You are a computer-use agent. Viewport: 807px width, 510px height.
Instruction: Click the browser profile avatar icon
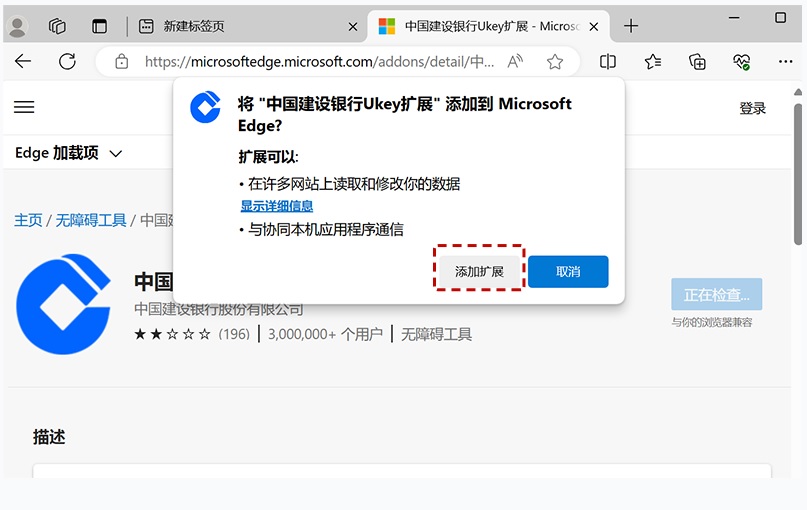pos(19,26)
